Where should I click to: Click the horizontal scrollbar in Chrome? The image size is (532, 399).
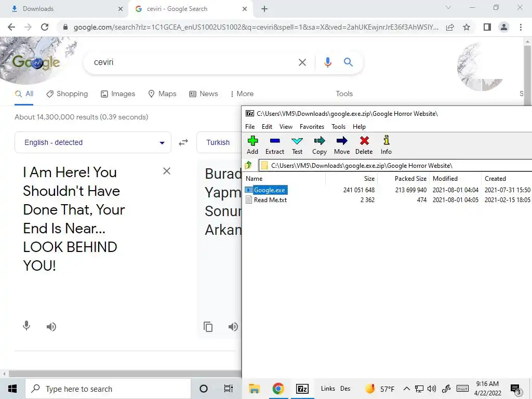coord(124,374)
